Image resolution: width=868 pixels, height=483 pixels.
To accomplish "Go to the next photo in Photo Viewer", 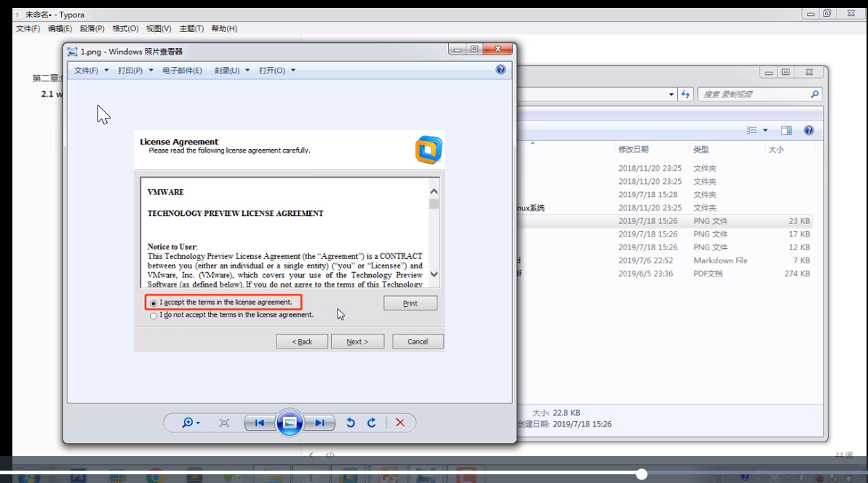I will click(x=320, y=423).
